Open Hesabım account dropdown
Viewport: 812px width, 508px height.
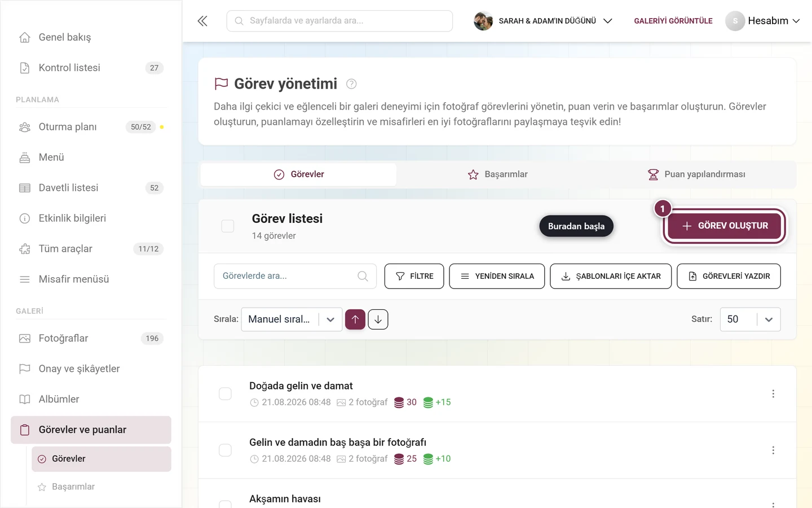(x=763, y=21)
